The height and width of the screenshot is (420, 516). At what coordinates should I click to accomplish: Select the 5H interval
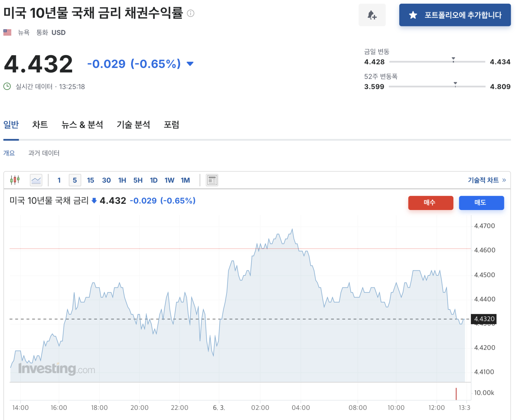[x=138, y=180]
